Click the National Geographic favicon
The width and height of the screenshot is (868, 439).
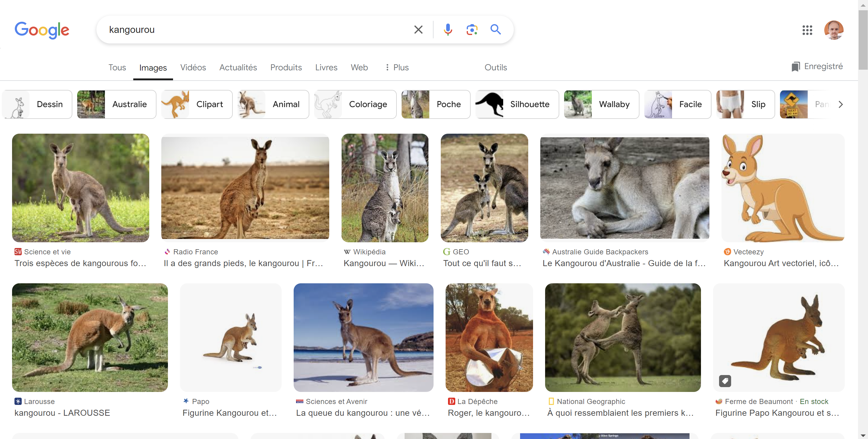pyautogui.click(x=551, y=401)
